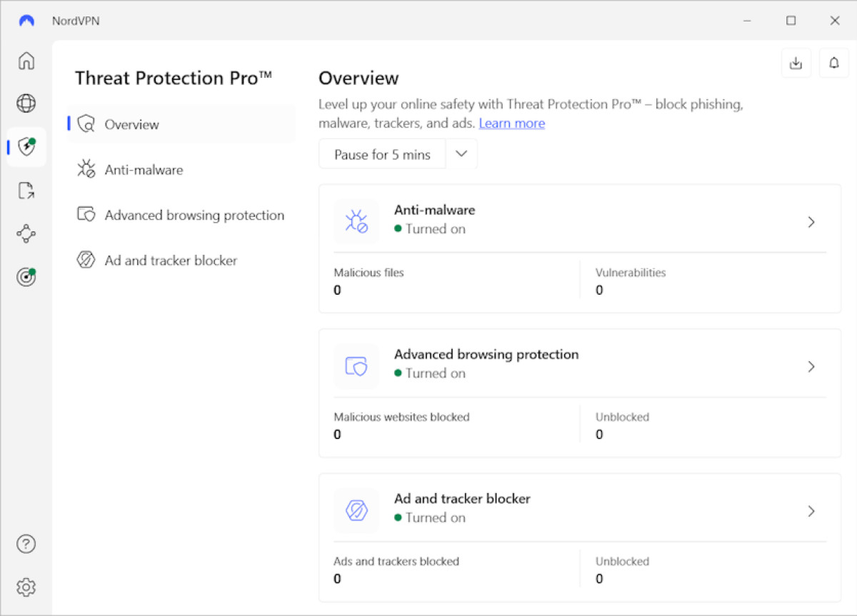The image size is (857, 616).
Task: Click the NordVPN logo in title bar
Action: tap(26, 21)
